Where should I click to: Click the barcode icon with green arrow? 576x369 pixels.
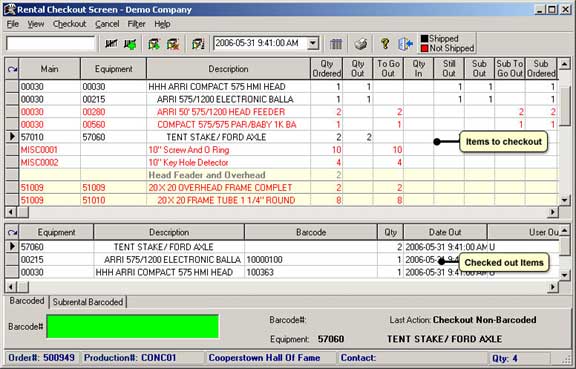pos(130,44)
